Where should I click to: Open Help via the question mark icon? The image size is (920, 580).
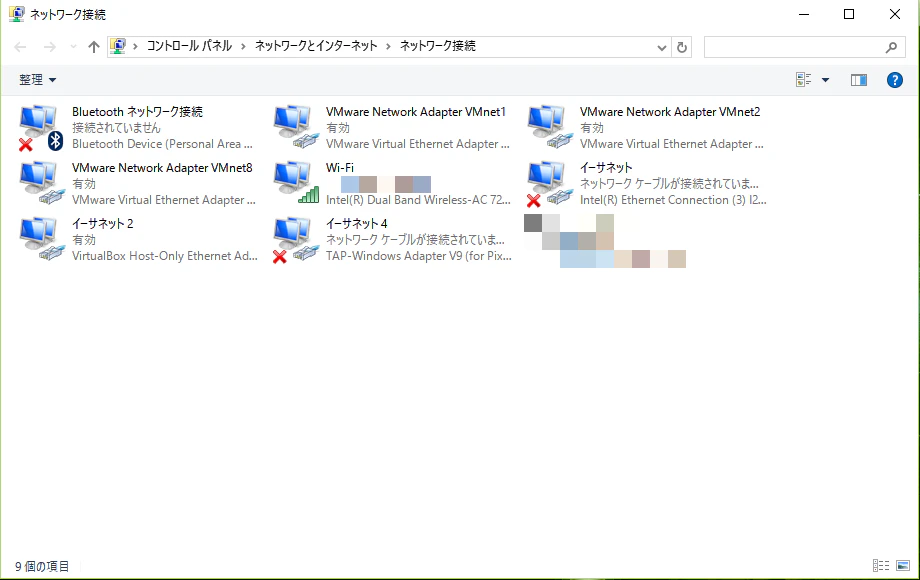(x=894, y=80)
